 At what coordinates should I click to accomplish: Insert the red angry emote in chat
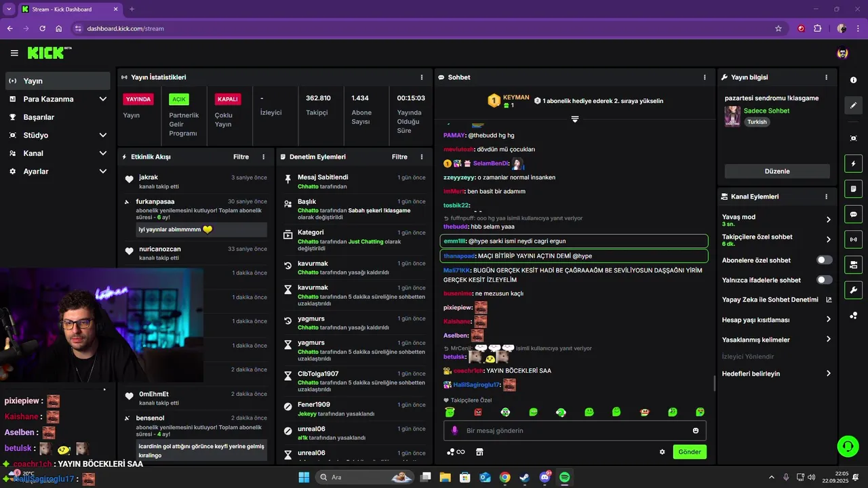tap(478, 412)
